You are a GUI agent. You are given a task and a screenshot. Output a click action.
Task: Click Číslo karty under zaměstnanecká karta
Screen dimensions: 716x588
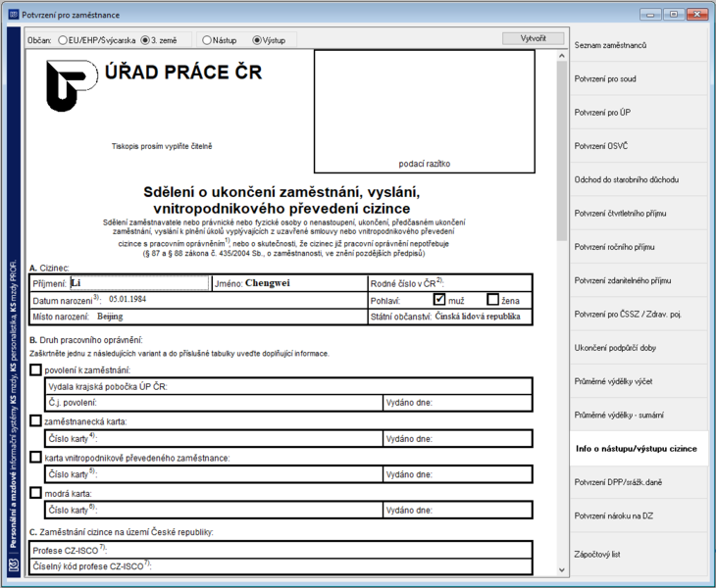214,438
